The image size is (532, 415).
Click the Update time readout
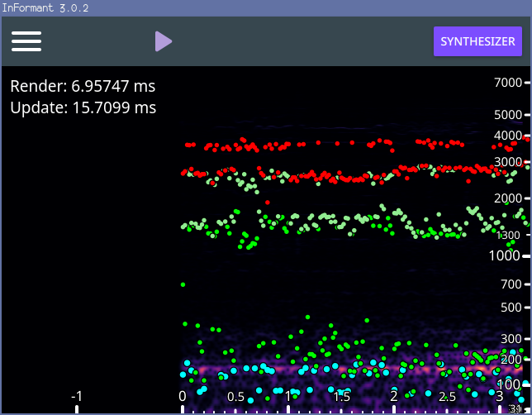click(83, 107)
